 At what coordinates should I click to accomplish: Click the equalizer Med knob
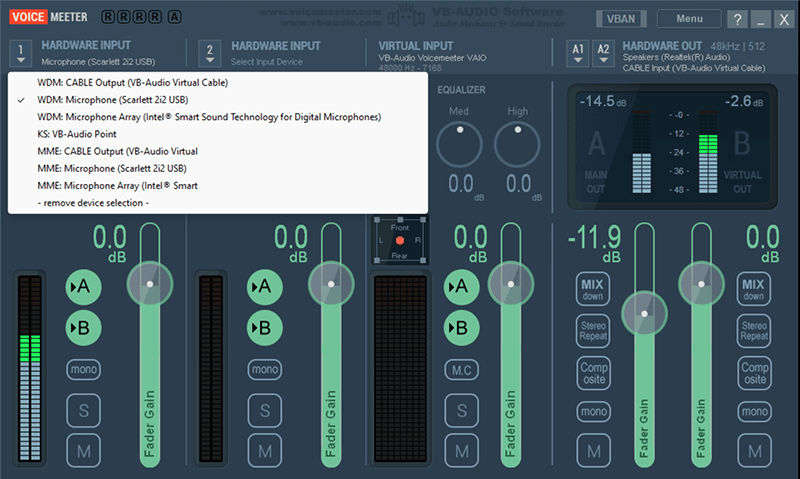[459, 144]
